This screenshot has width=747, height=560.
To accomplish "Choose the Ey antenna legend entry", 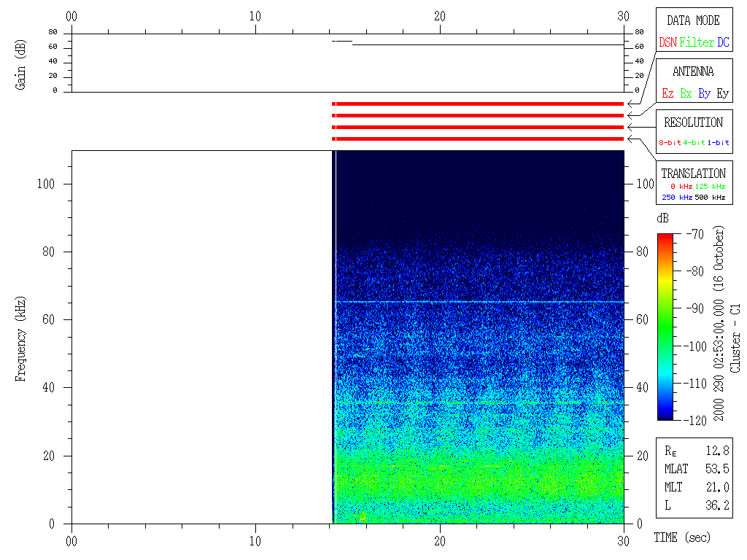I will (722, 93).
